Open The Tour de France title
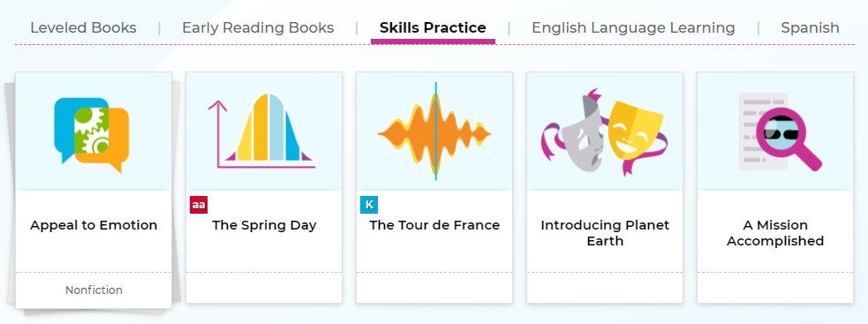The image size is (868, 324). tap(434, 225)
